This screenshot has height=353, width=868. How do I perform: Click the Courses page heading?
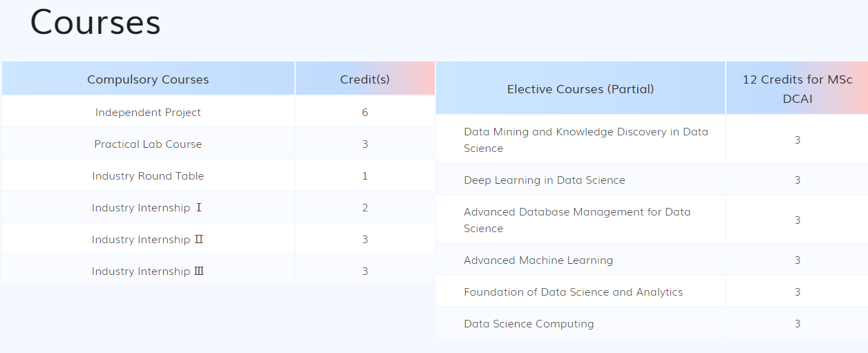pyautogui.click(x=95, y=22)
